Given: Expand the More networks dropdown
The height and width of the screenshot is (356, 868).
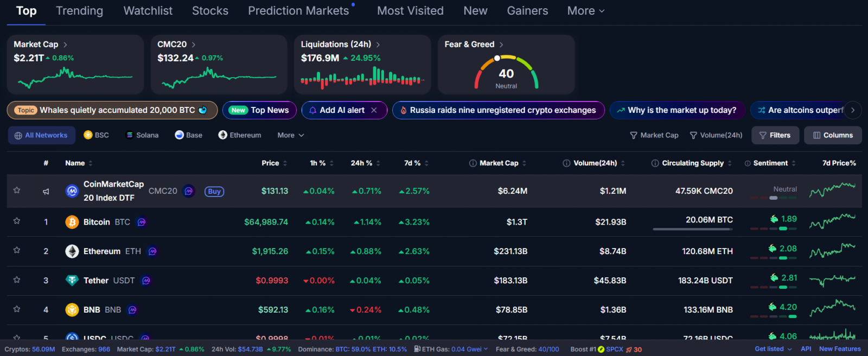Looking at the screenshot, I should 290,135.
